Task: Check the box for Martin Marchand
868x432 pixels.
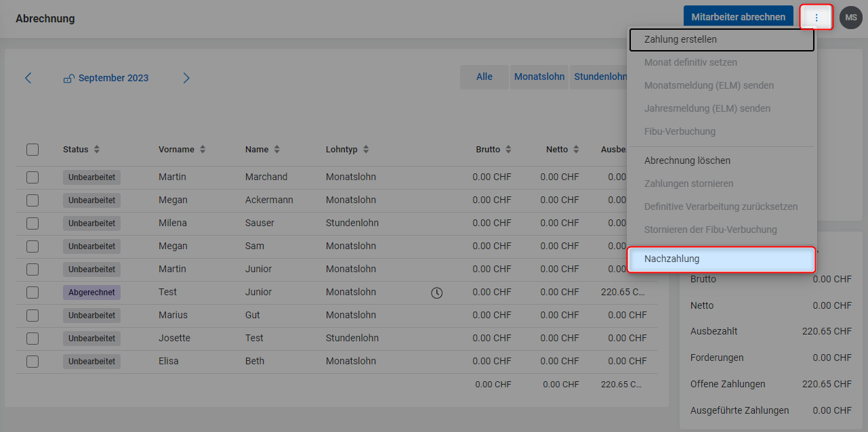Action: click(x=33, y=177)
